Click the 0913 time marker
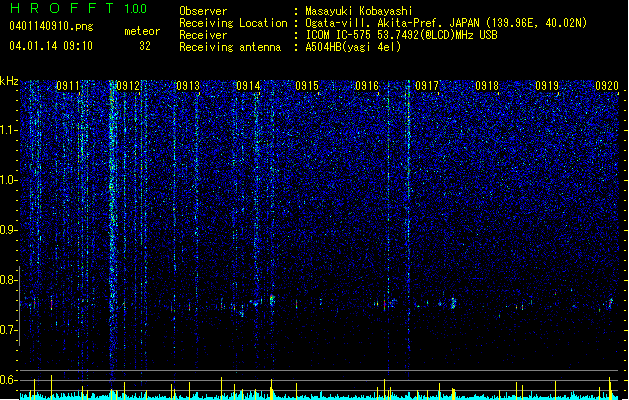 [188, 86]
